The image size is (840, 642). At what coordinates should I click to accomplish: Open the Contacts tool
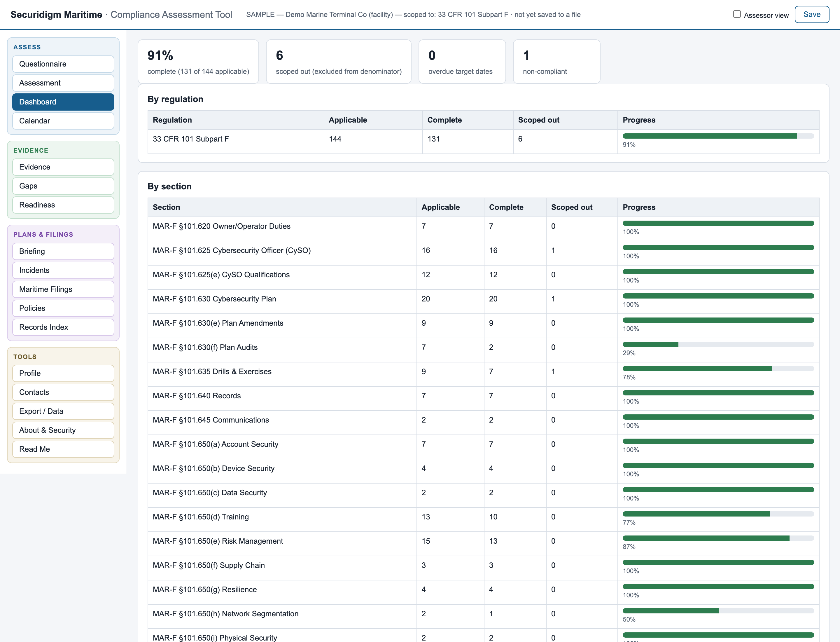click(x=63, y=392)
